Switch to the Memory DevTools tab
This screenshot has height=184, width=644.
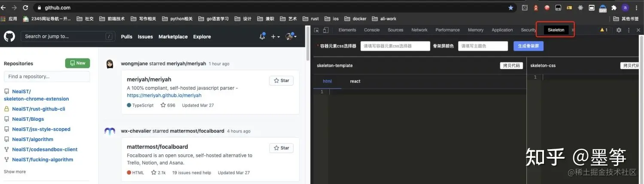pos(476,30)
